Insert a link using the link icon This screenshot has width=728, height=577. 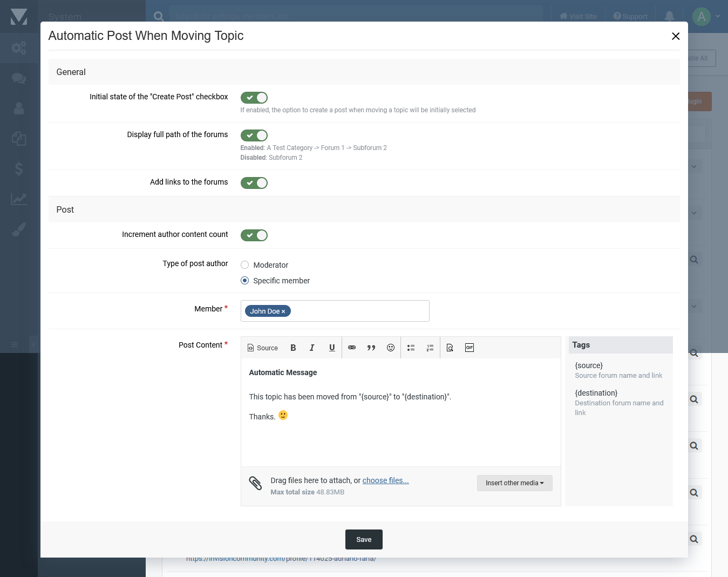point(352,348)
